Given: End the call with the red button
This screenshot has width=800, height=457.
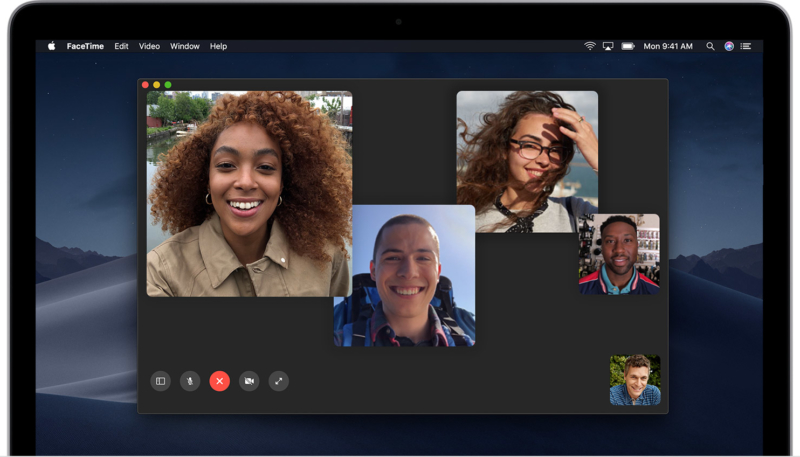Looking at the screenshot, I should 220,381.
